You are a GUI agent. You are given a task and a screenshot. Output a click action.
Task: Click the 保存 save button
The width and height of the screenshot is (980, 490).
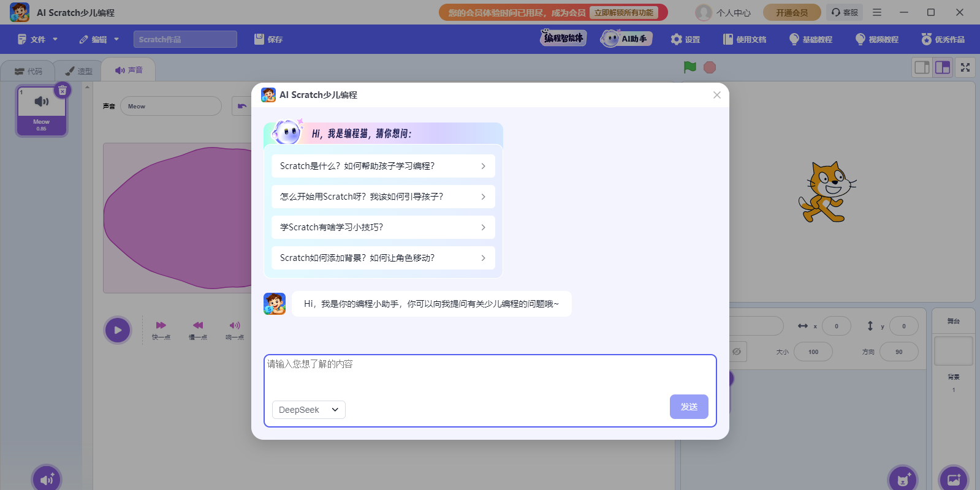(x=268, y=39)
